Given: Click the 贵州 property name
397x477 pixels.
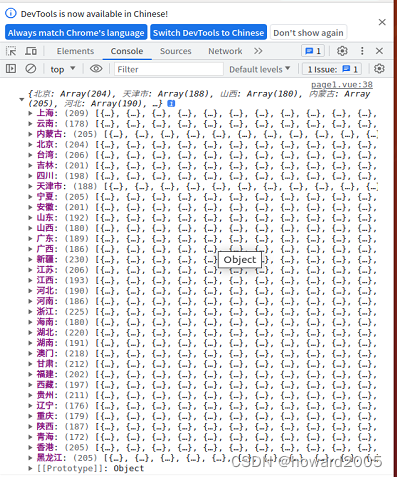Looking at the screenshot, I should click(x=45, y=395).
